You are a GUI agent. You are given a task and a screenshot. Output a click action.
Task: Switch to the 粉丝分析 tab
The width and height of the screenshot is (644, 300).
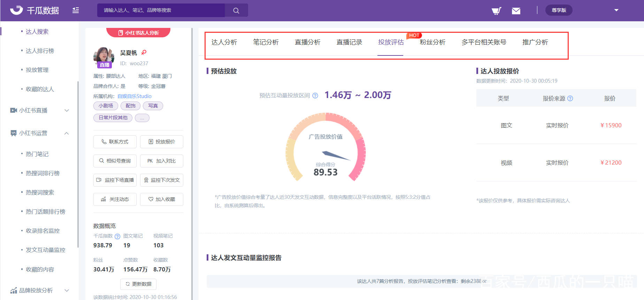tap(432, 42)
